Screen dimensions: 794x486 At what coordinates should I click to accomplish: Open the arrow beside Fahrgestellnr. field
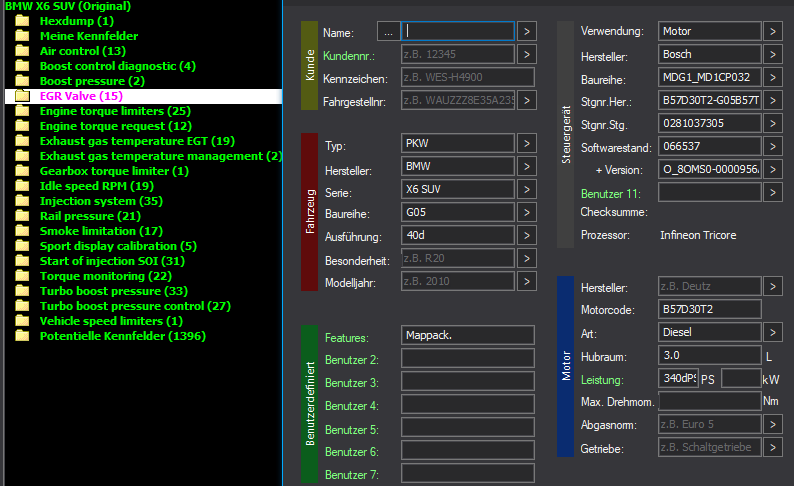(527, 100)
